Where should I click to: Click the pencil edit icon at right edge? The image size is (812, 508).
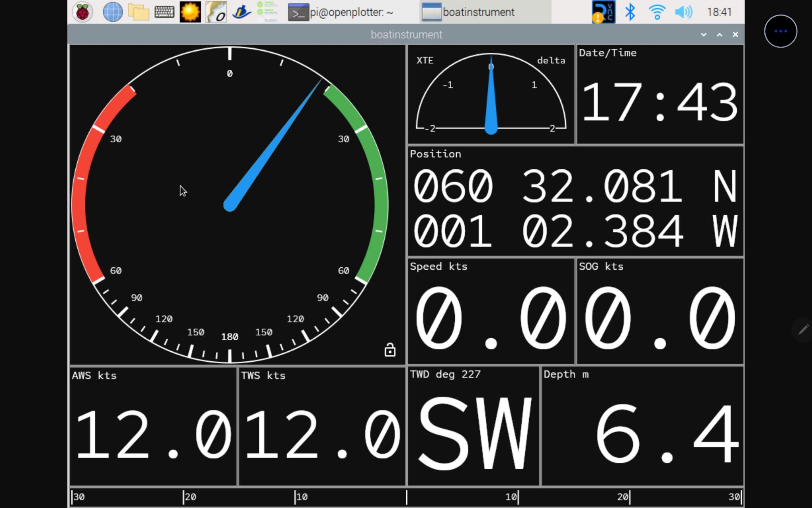[803, 329]
